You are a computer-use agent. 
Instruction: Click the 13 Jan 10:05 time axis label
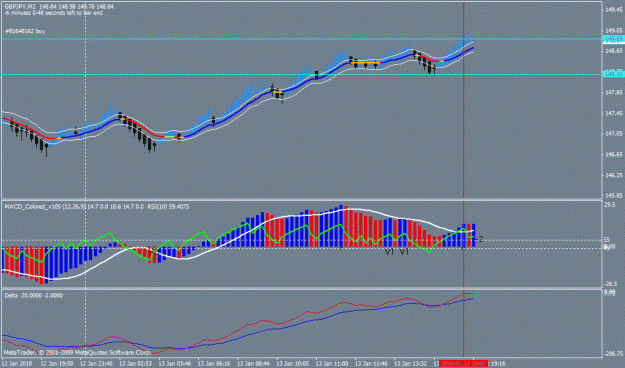293,364
